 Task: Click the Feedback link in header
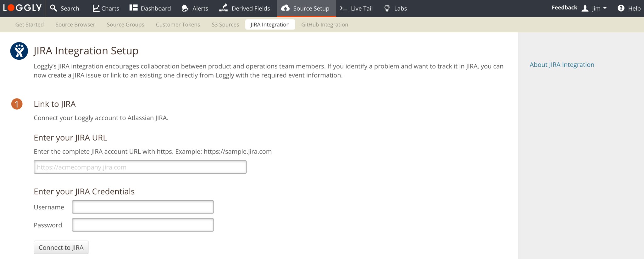pyautogui.click(x=564, y=8)
